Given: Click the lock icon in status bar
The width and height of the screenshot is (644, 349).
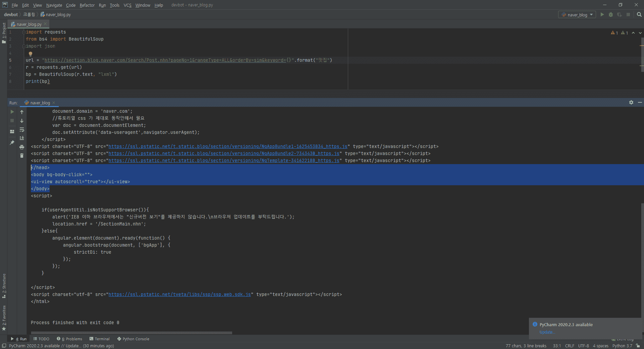Looking at the screenshot, I should pos(638,346).
